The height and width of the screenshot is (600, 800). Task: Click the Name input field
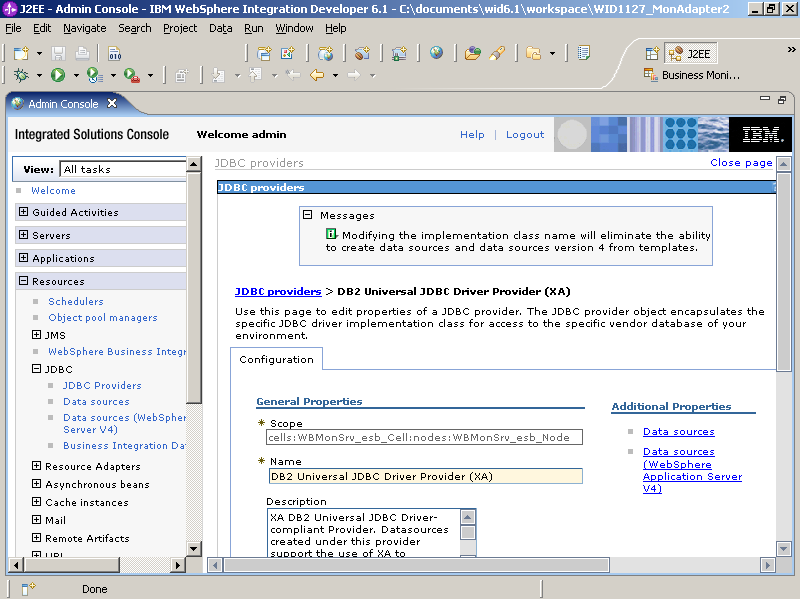tap(426, 477)
